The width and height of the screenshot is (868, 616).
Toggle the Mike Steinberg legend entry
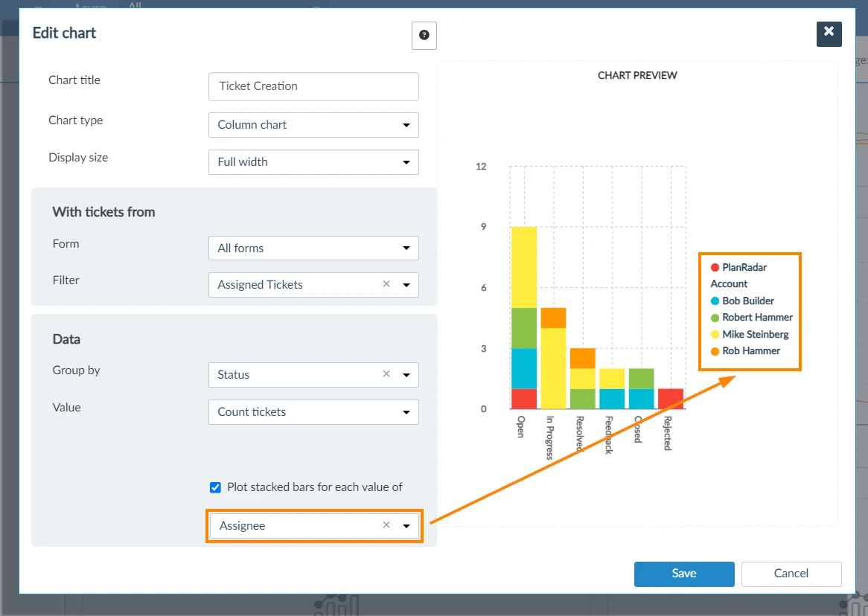pos(750,334)
